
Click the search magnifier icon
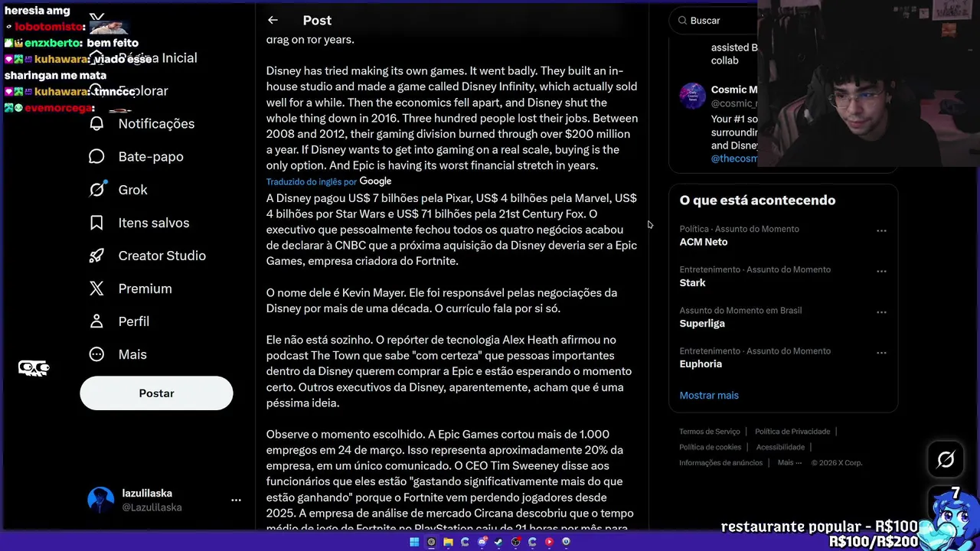(681, 21)
